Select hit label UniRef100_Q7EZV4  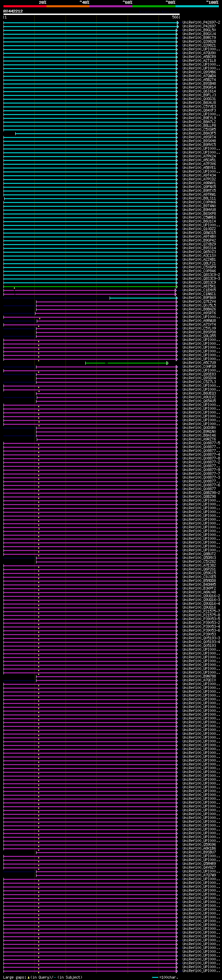coord(199,302)
